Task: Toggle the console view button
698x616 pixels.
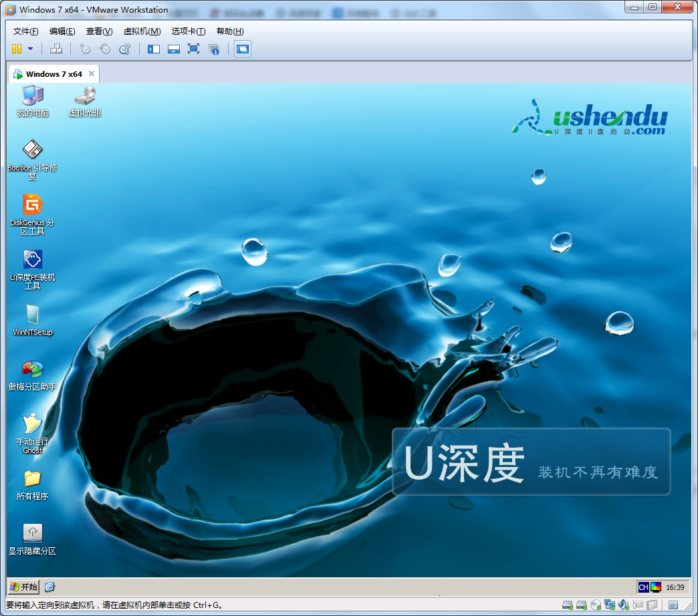Action: click(x=243, y=49)
